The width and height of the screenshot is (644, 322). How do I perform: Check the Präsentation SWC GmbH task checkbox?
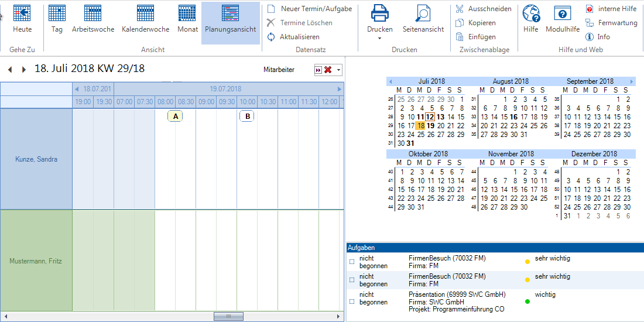352,302
